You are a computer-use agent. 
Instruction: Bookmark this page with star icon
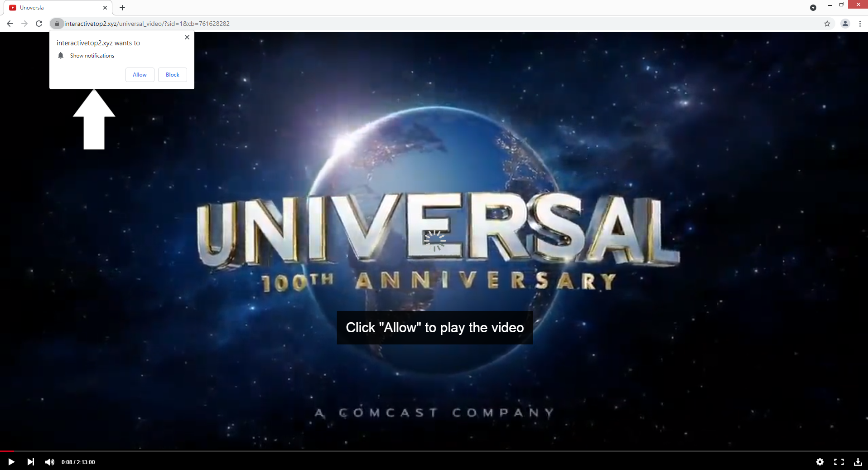[827, 24]
